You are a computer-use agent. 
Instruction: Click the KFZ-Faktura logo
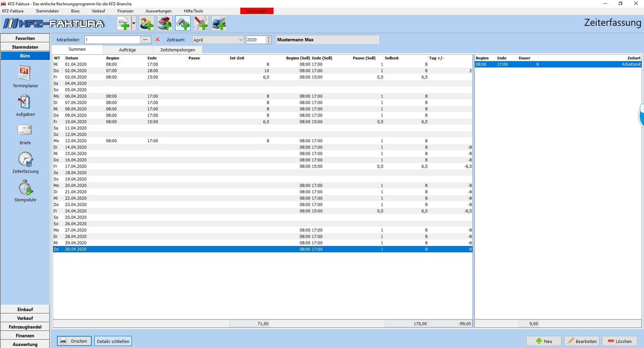click(54, 23)
